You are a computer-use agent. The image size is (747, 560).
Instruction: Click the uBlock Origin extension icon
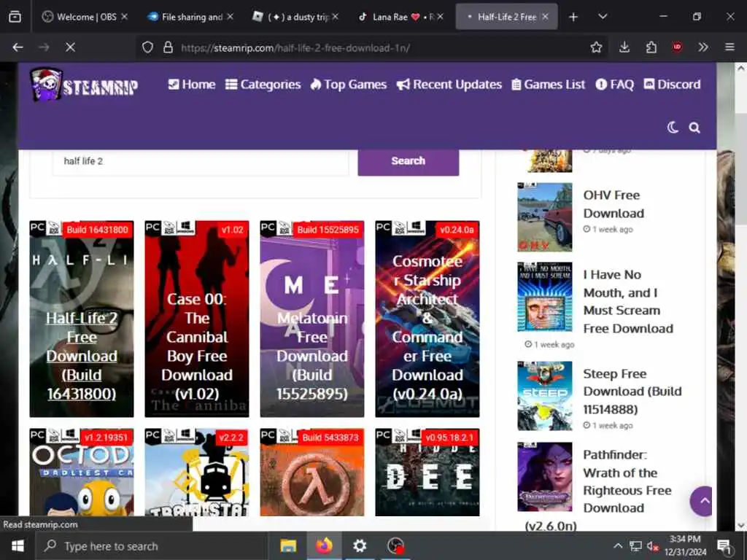pyautogui.click(x=677, y=47)
